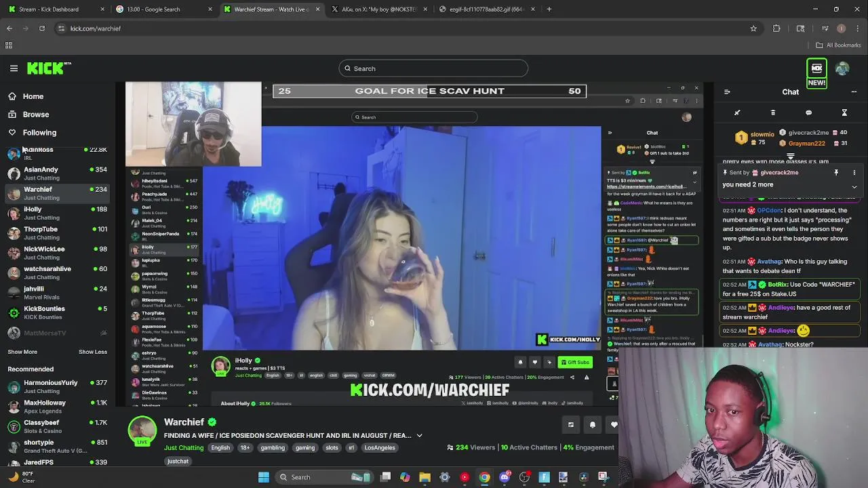Open browser extensions puzzle icon

(776, 28)
